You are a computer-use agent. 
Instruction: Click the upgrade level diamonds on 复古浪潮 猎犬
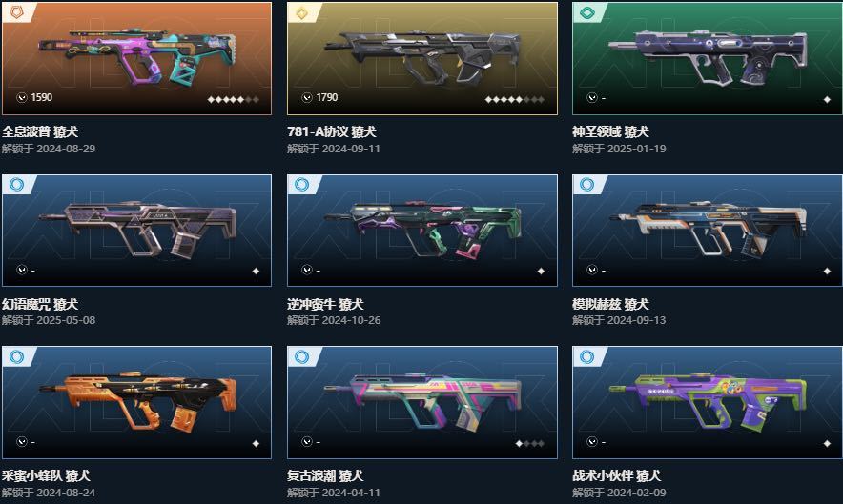[x=529, y=443]
